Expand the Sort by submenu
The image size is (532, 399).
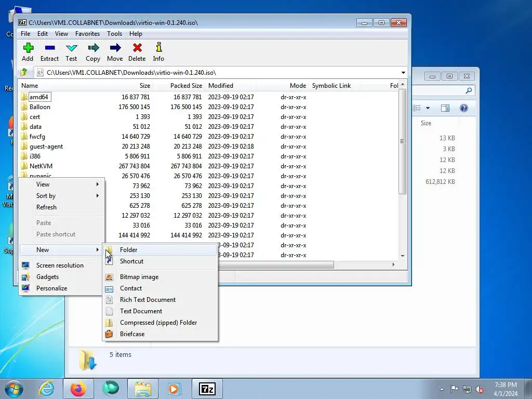[62, 196]
